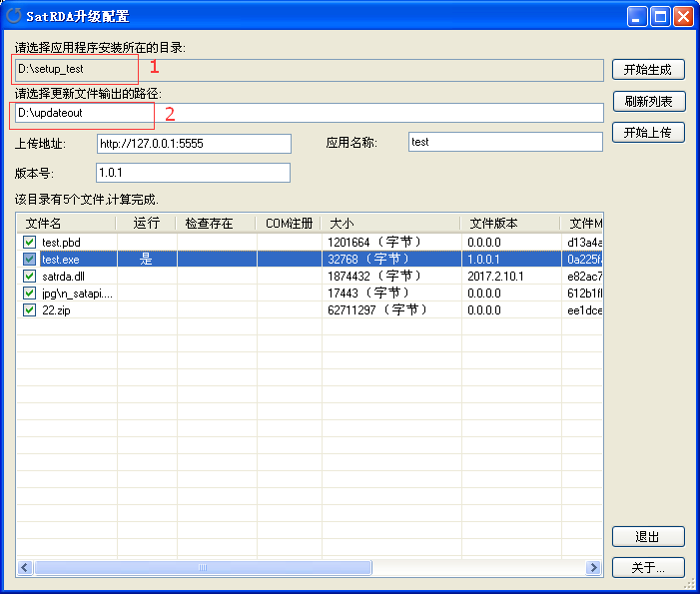Uncheck the test.exe file checkbox

pos(29,259)
